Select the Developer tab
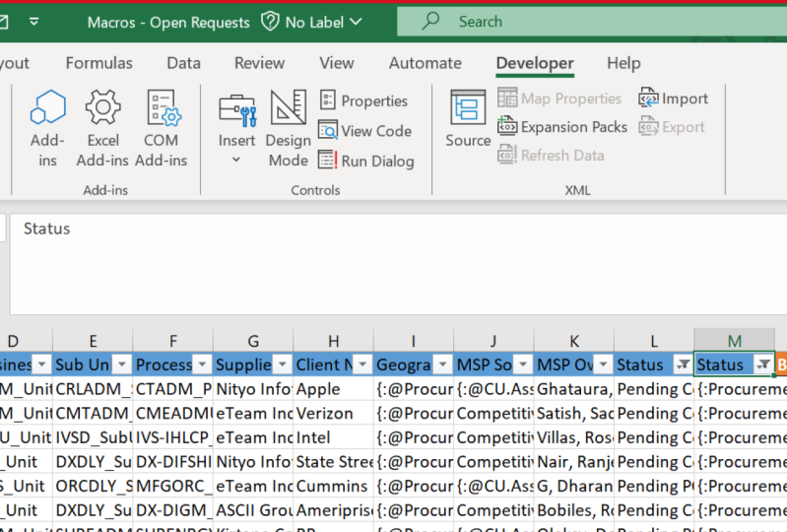Image resolution: width=787 pixels, height=532 pixels. point(535,63)
